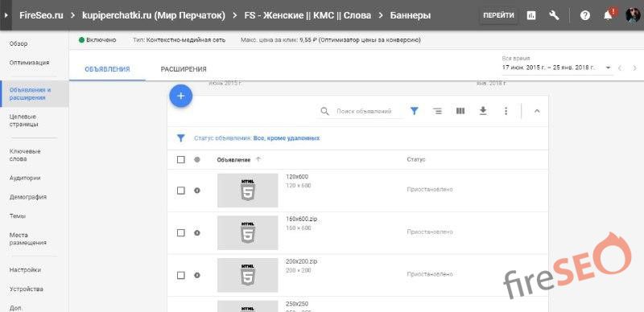Click the status dot icon in the table header
Viewport: 644px width, 312px height.
(x=196, y=160)
